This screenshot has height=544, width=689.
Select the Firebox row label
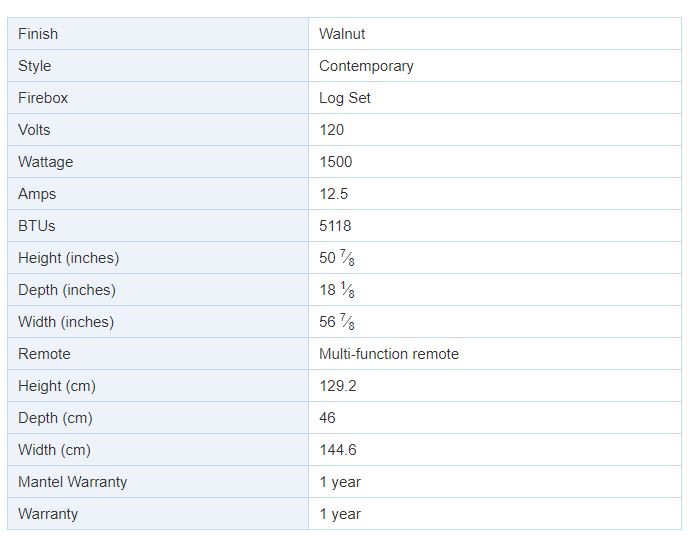158,98
